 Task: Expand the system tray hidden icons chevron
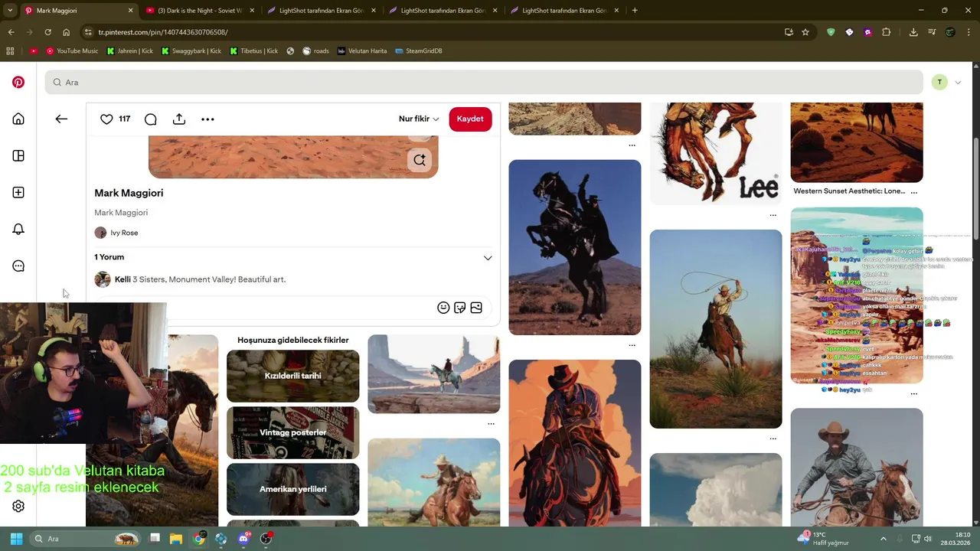point(883,539)
